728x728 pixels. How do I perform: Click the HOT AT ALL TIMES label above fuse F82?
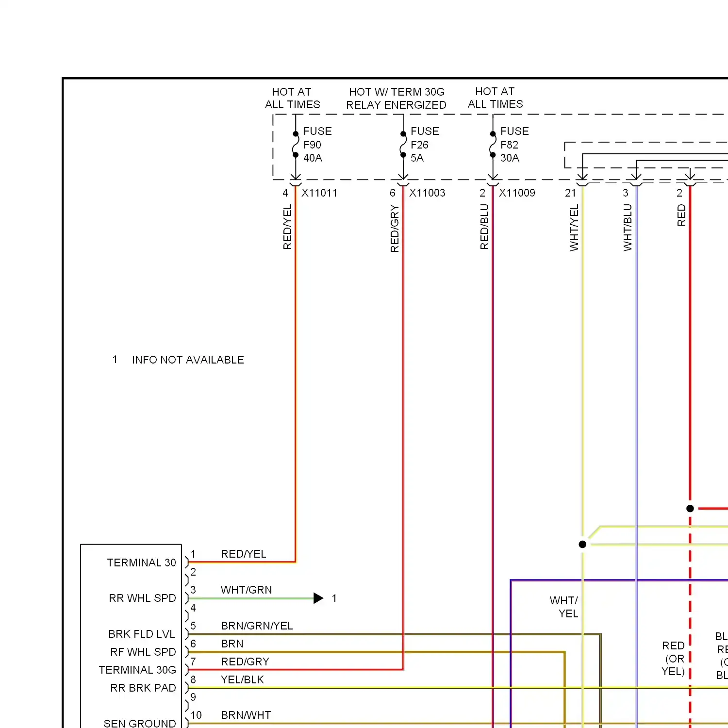click(495, 98)
